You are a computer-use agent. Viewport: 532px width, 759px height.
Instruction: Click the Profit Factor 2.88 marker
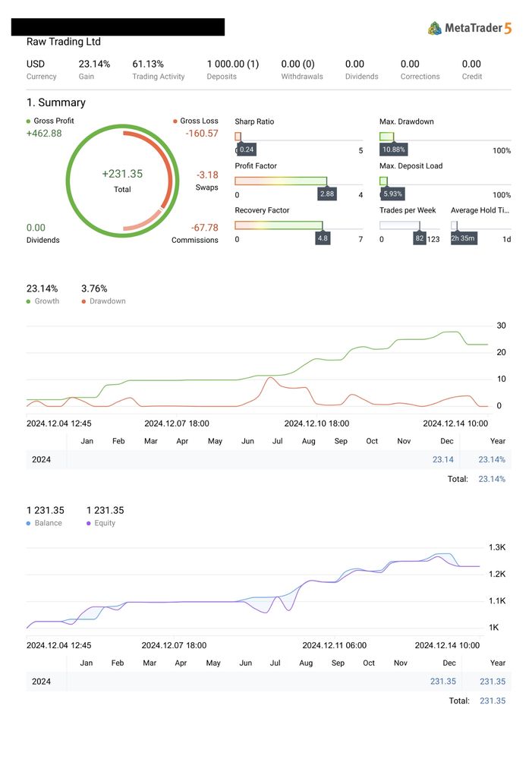[x=327, y=194]
